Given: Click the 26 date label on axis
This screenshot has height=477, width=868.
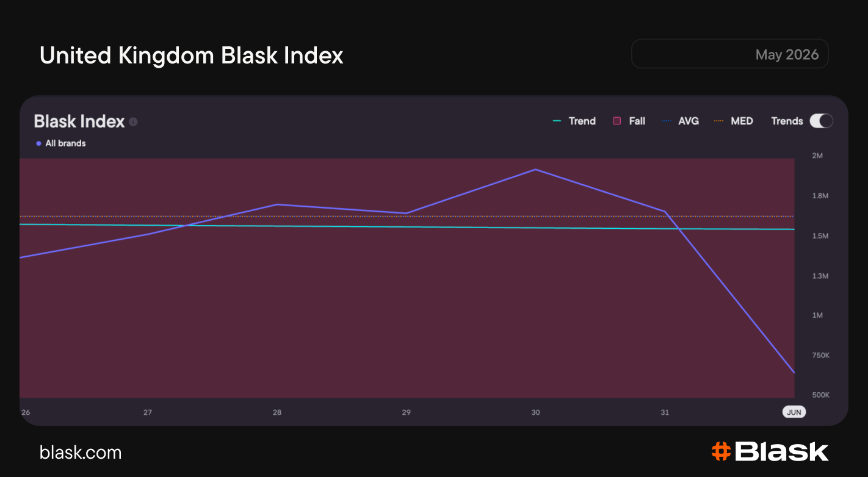Looking at the screenshot, I should point(26,412).
